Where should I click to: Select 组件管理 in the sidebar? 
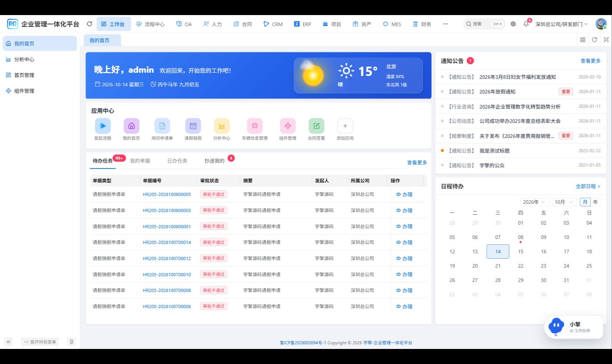click(40, 91)
